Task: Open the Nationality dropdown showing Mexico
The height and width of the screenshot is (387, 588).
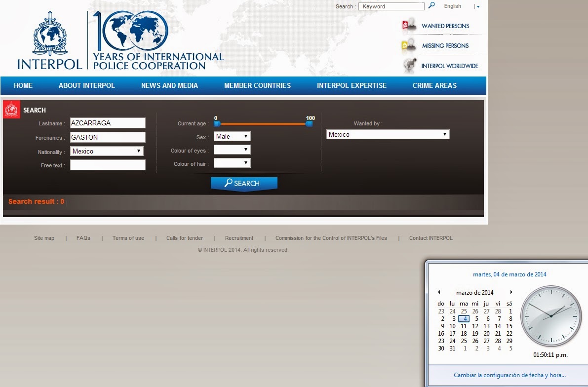Action: (107, 151)
